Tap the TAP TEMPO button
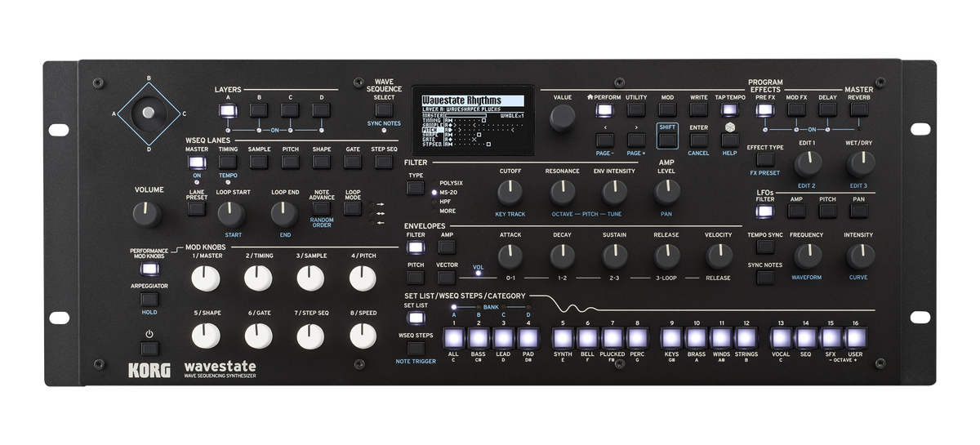This screenshot has height=445, width=980. click(730, 111)
